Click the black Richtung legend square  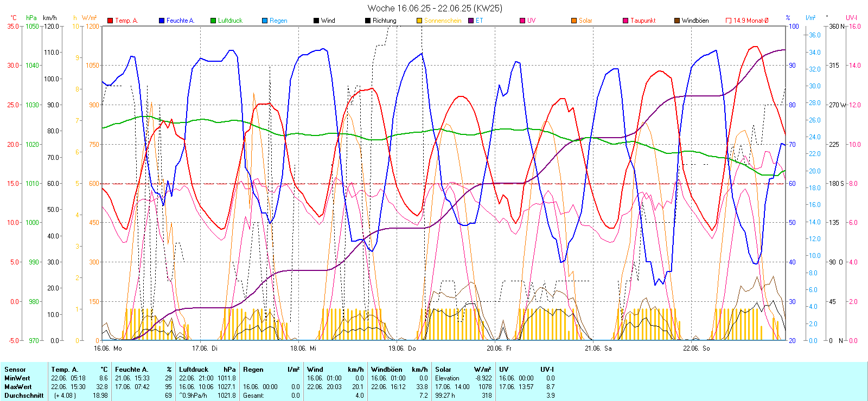tap(368, 21)
